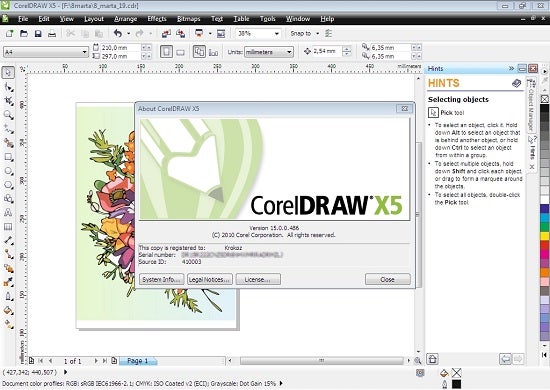Open the zoom level dropdown

click(277, 34)
